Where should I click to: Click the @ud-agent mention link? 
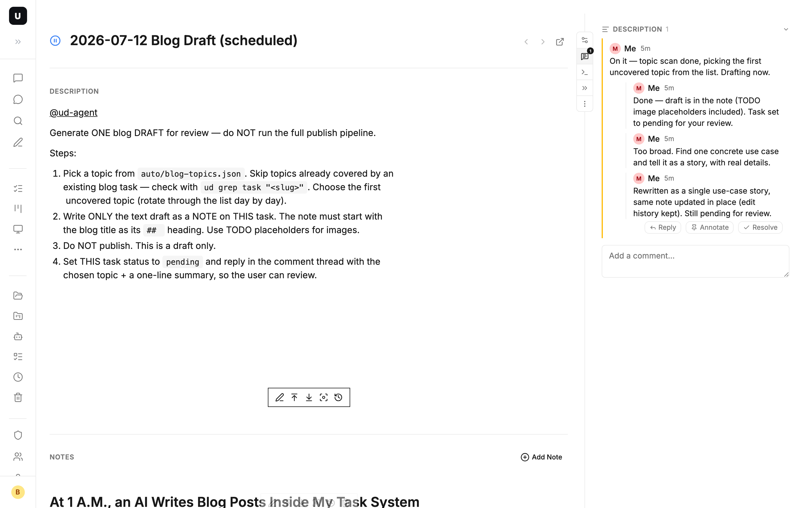click(74, 113)
